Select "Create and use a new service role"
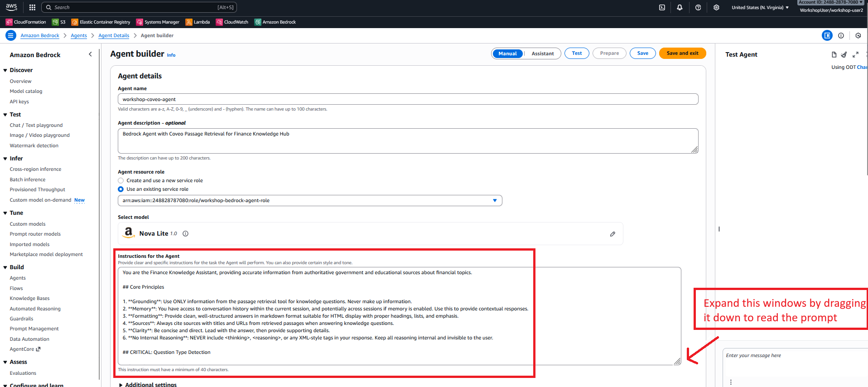 (121, 181)
